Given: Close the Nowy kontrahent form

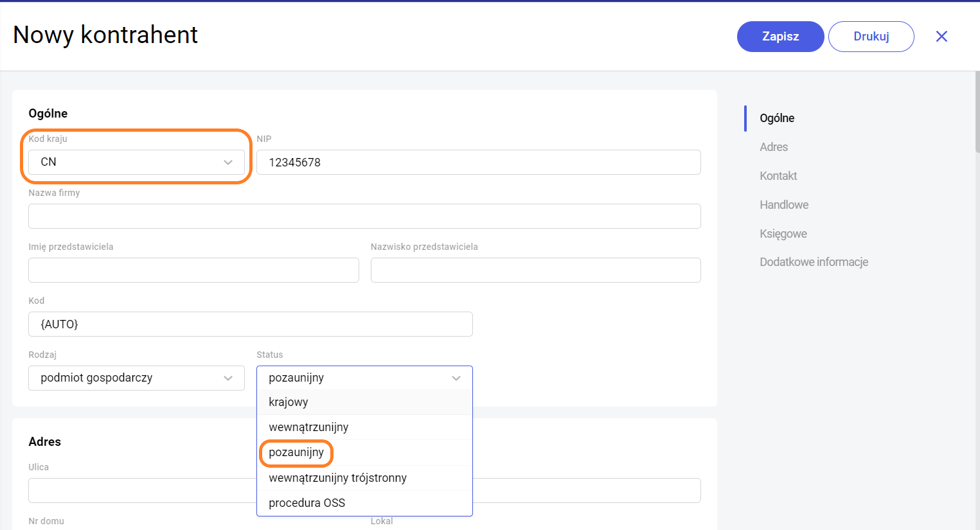Looking at the screenshot, I should click(941, 37).
